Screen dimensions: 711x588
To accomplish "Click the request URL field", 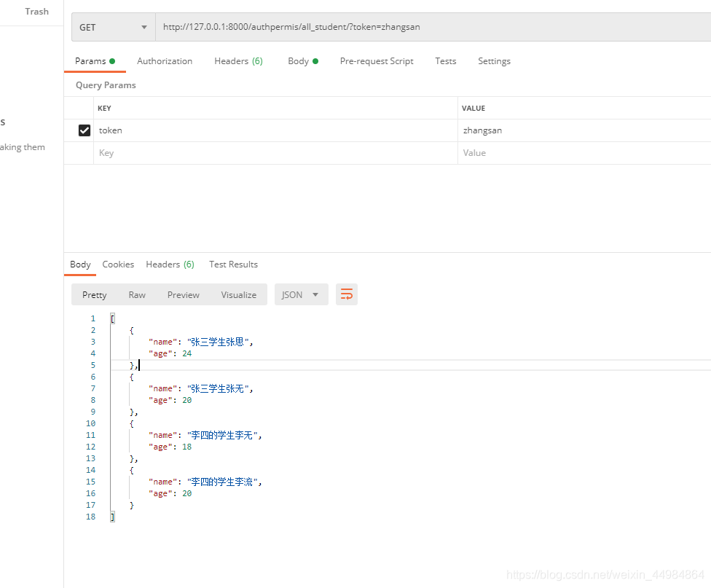I will coord(433,27).
